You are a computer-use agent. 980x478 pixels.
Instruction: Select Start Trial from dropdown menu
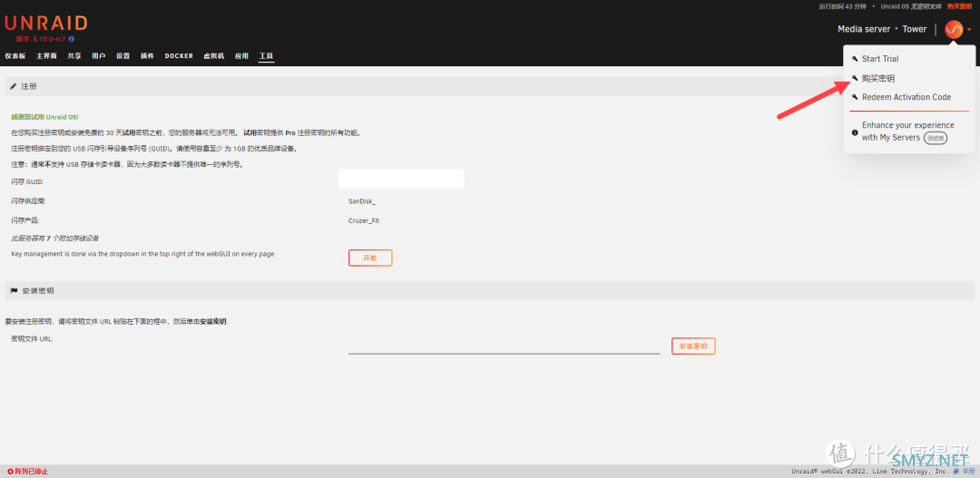click(x=880, y=59)
